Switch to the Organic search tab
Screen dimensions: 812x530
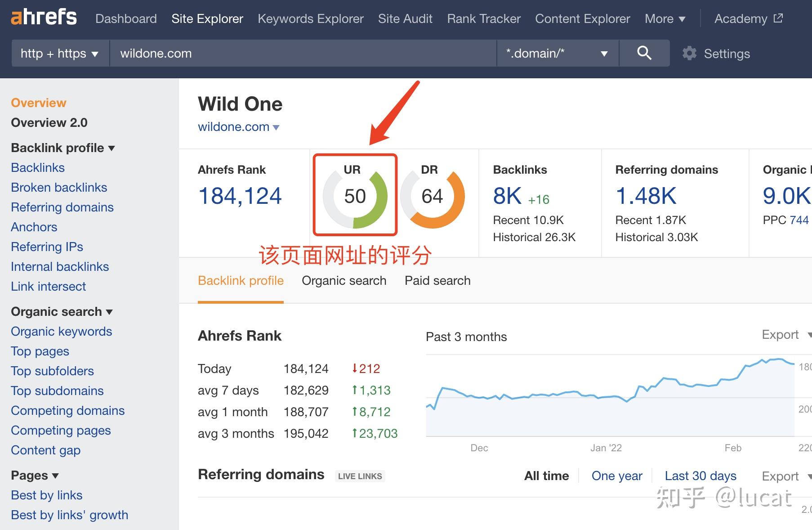pos(344,280)
